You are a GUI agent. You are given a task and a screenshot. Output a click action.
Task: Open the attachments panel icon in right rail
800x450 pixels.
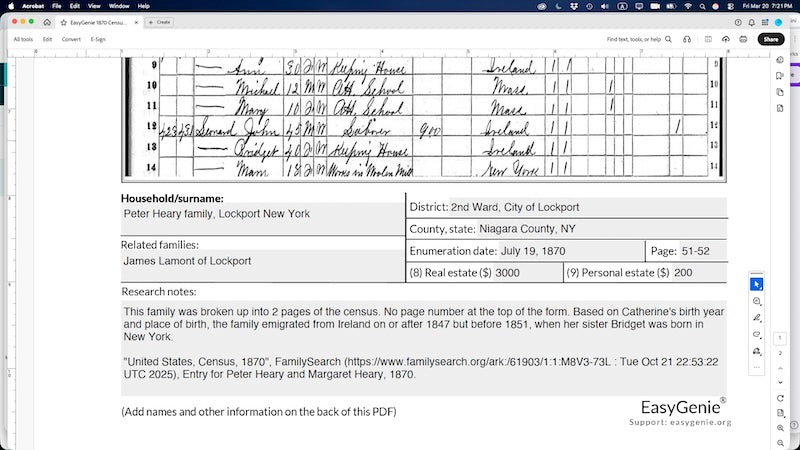(780, 108)
